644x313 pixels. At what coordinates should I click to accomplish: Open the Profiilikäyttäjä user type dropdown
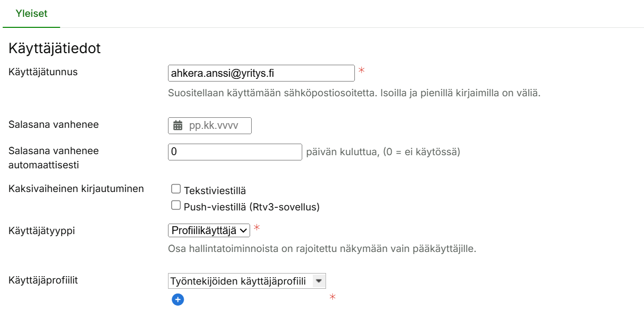(209, 230)
